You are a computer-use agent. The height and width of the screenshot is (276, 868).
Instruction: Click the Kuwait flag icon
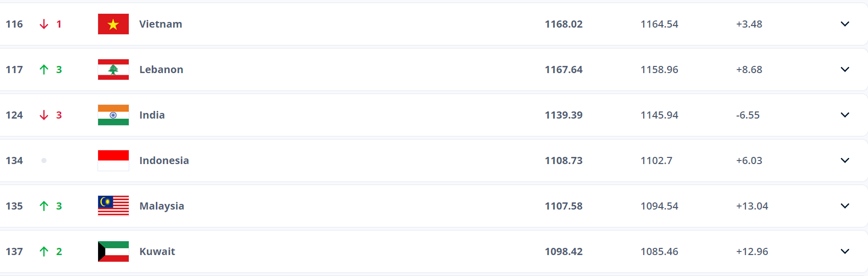[x=113, y=251]
